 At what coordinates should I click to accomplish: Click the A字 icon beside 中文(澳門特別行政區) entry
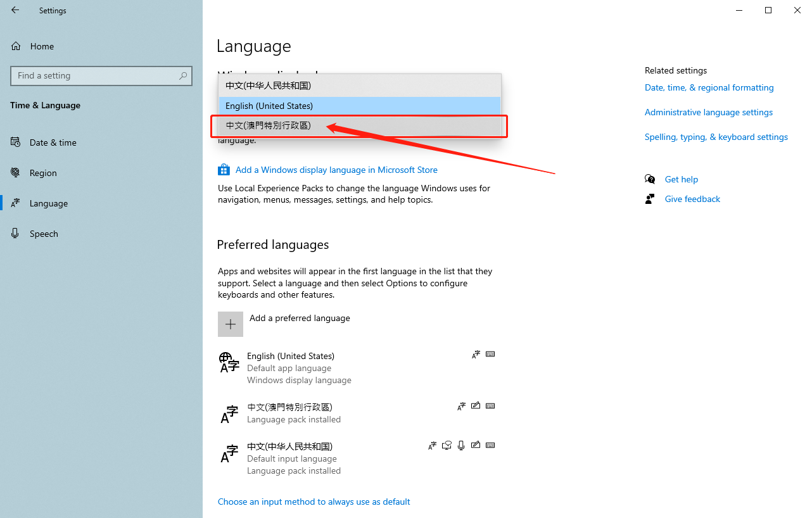(x=229, y=414)
